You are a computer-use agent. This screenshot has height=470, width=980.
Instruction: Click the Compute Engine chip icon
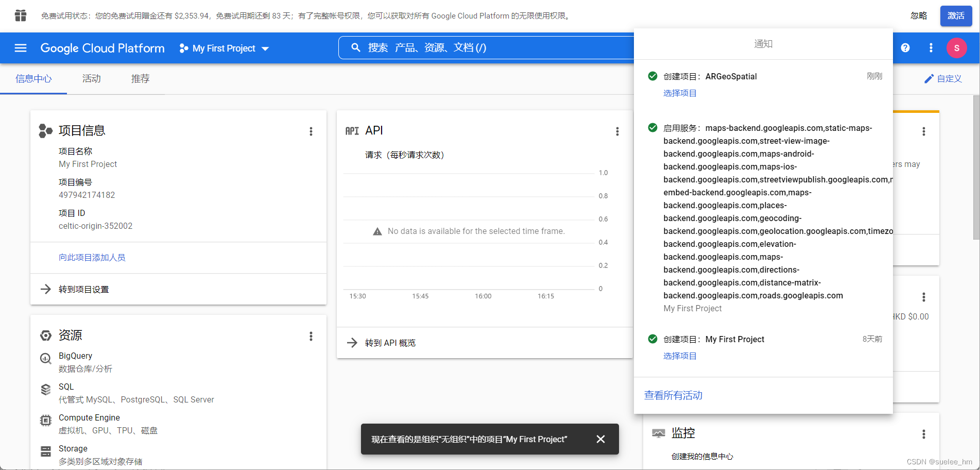pyautogui.click(x=46, y=421)
